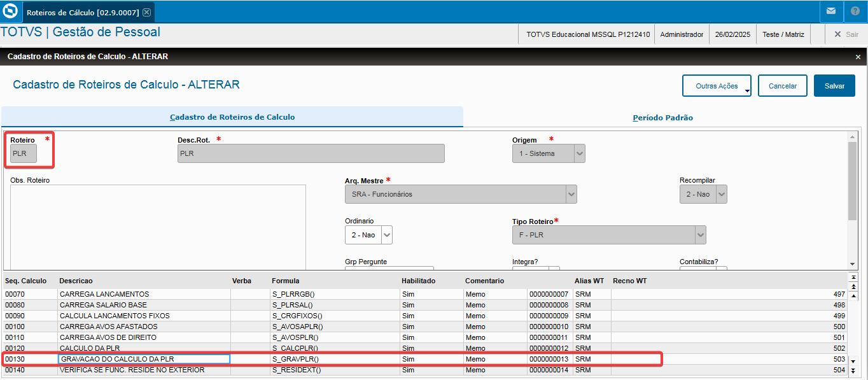Viewport: 868px width, 380px height.
Task: Move down one row in the grid
Action: [853, 362]
